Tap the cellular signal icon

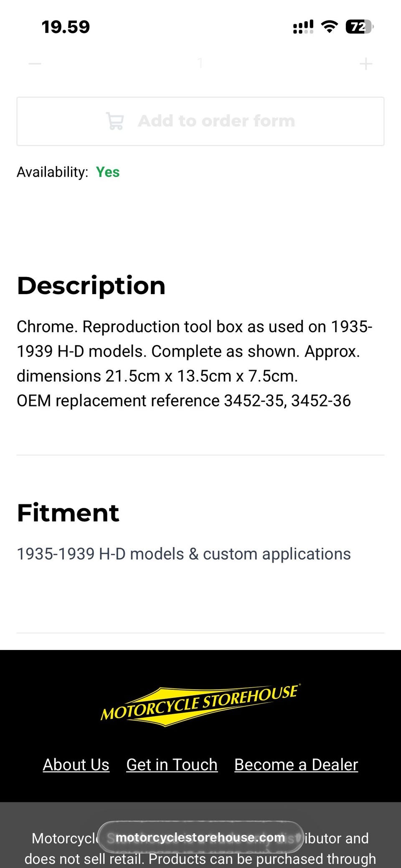[x=303, y=27]
